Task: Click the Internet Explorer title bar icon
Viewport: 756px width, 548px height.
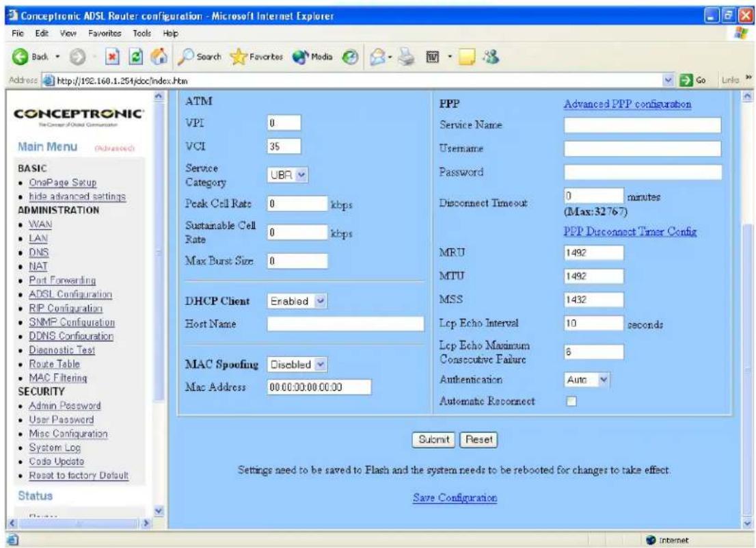Action: tap(13, 16)
